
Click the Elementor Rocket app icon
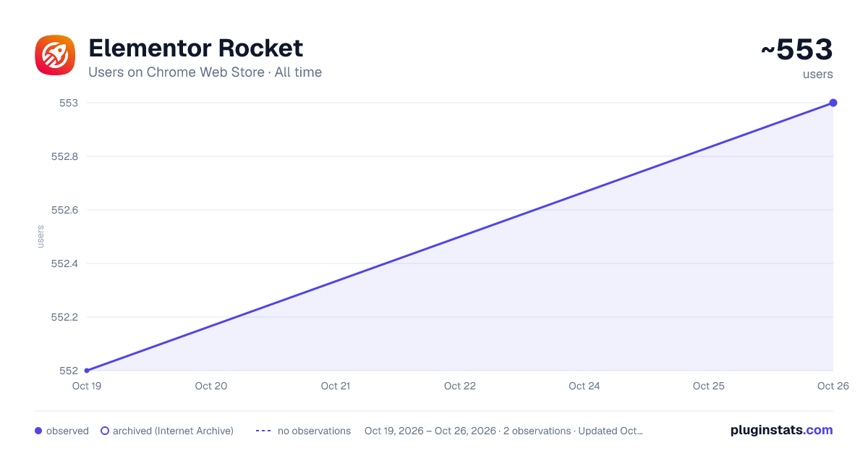tap(55, 55)
